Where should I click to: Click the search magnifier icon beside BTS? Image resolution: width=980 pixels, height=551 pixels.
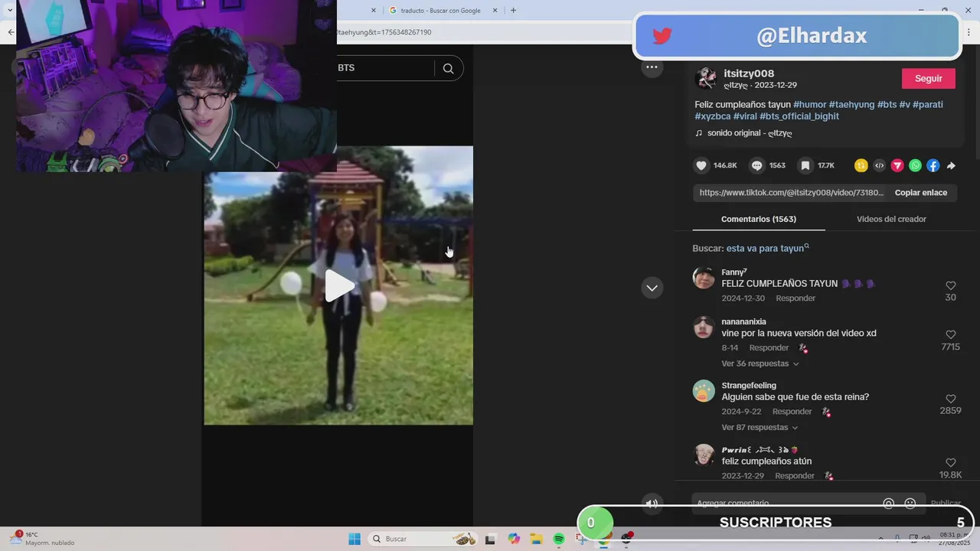(449, 68)
